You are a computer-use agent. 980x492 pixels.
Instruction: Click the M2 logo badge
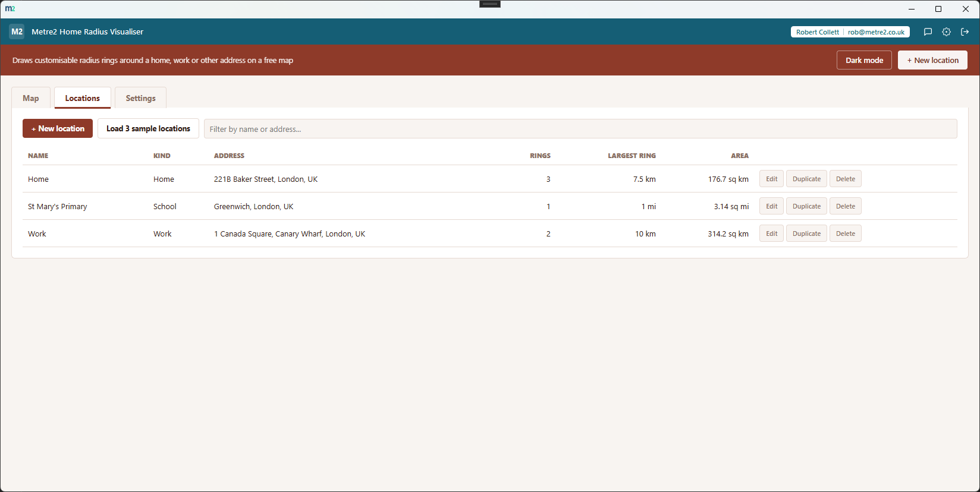[17, 31]
